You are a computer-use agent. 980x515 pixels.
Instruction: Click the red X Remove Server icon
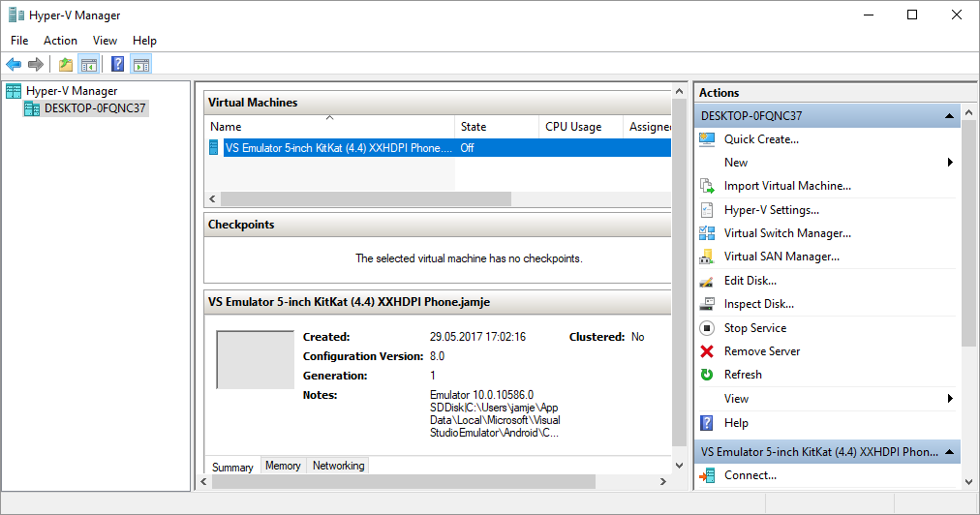pyautogui.click(x=707, y=351)
